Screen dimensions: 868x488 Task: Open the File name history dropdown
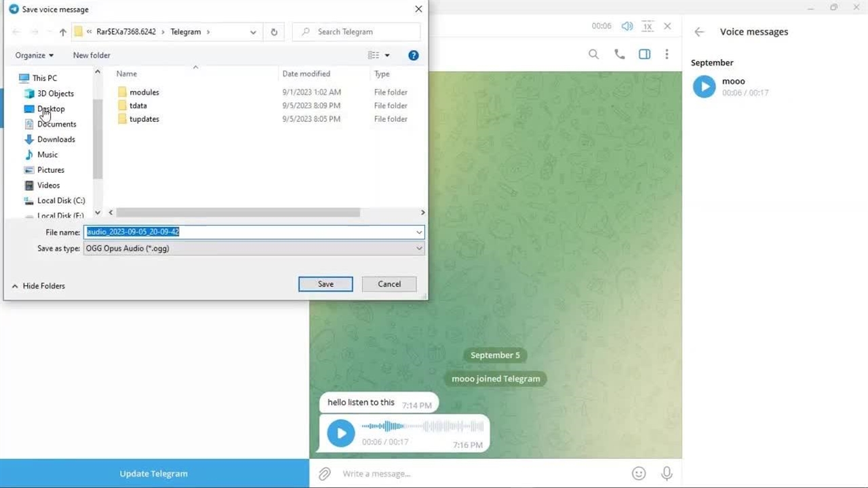(419, 232)
